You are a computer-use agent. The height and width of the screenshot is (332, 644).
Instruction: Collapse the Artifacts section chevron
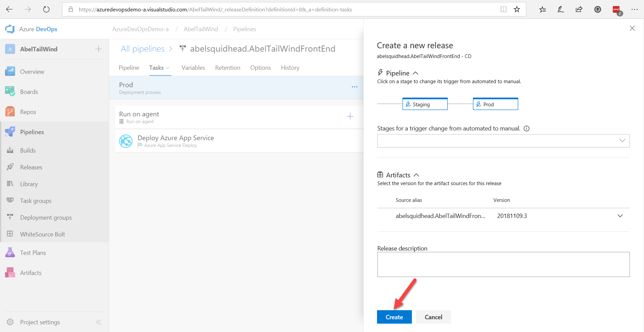417,175
